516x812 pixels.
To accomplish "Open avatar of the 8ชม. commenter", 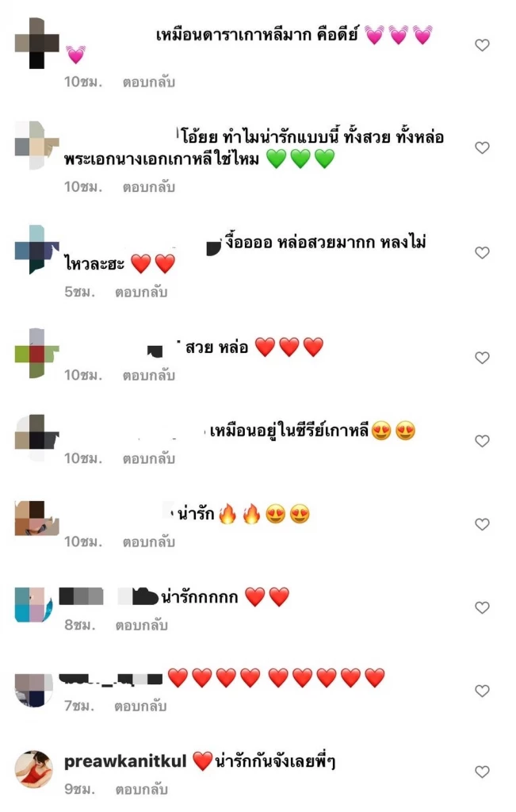I will pos(33,604).
